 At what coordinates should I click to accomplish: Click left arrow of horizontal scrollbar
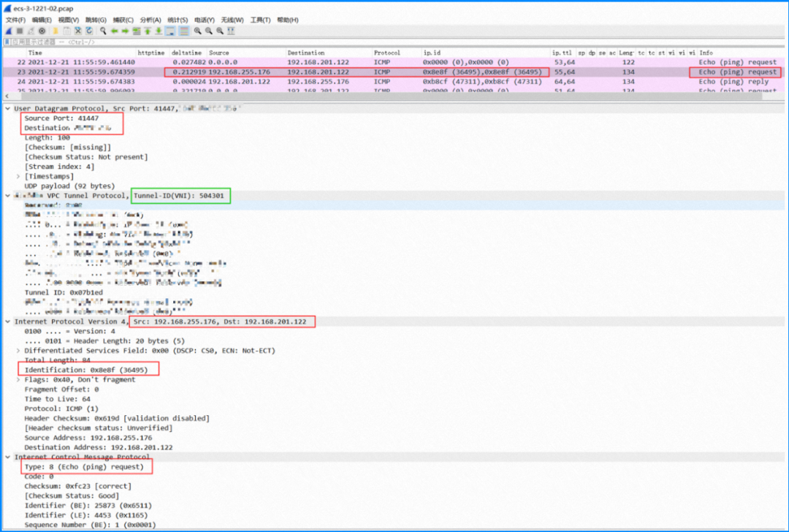point(7,96)
